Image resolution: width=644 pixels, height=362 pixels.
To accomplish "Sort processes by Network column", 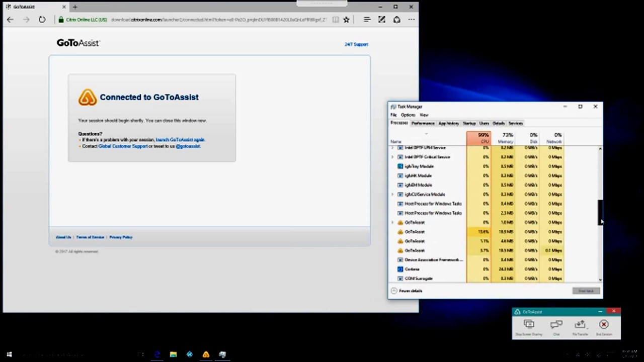I will [551, 138].
